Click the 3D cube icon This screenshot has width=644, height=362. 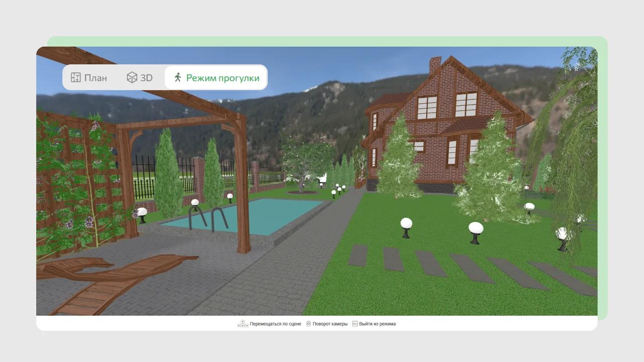pyautogui.click(x=132, y=77)
